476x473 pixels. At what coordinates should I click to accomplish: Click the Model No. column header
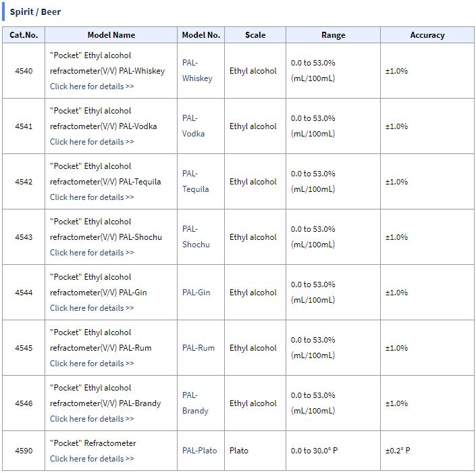click(x=201, y=35)
